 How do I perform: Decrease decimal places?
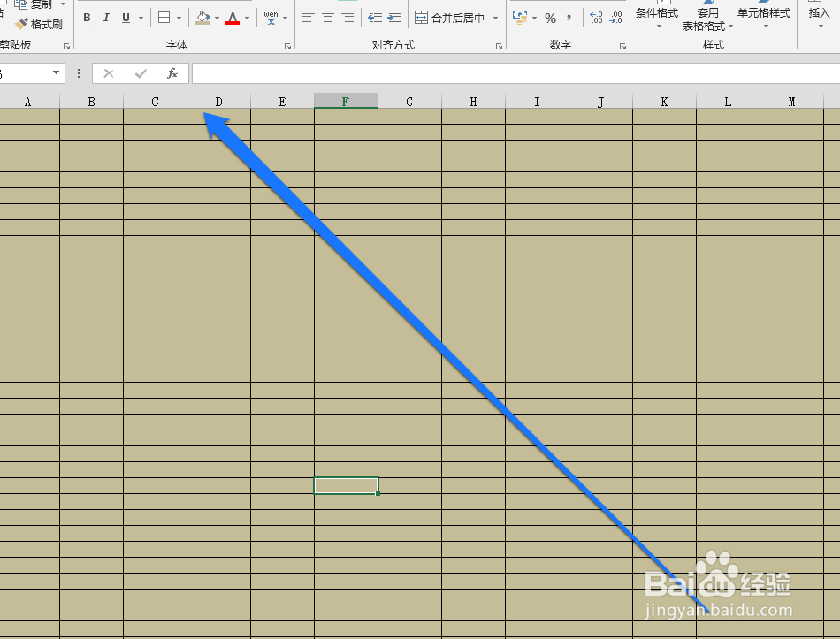pos(616,18)
